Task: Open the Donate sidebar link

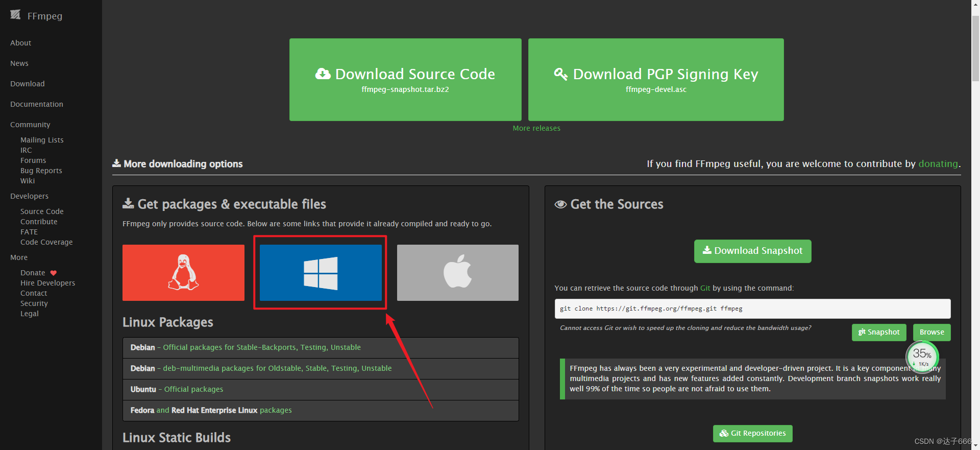Action: [x=33, y=273]
